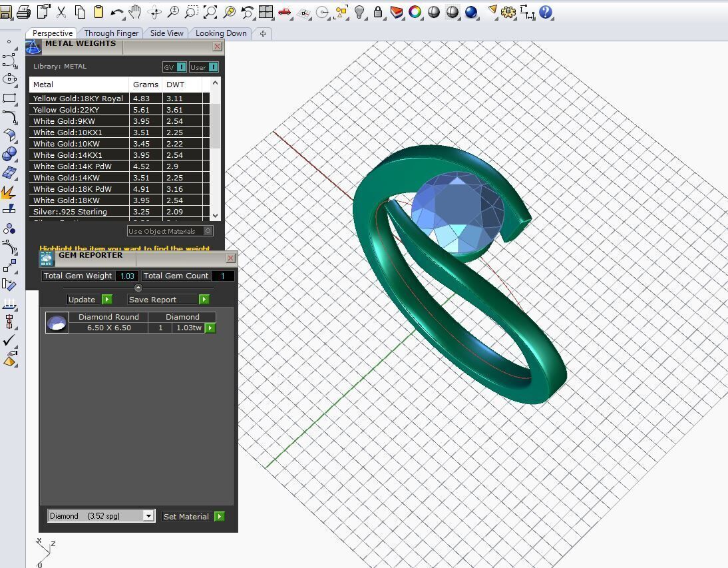
Task: Click the Diamond Round gem thumbnail
Action: (x=57, y=322)
